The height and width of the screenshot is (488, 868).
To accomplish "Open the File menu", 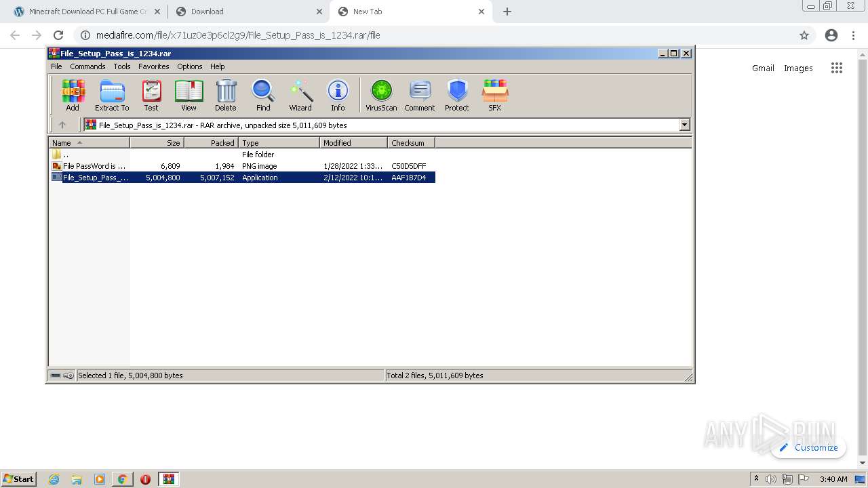I will 56,66.
